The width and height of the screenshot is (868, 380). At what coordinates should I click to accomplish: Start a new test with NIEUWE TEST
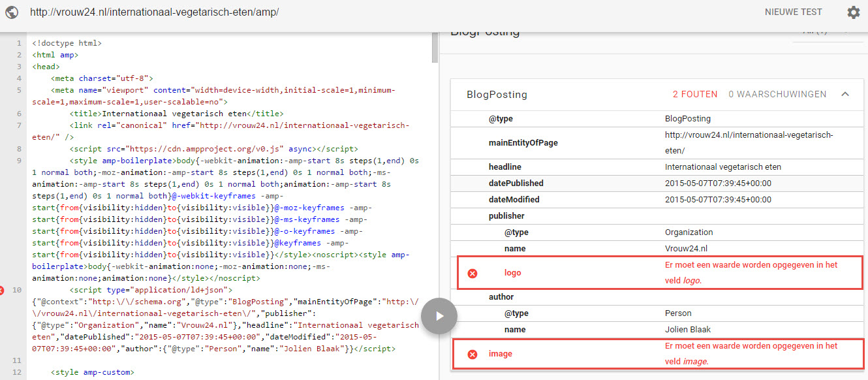tap(794, 12)
